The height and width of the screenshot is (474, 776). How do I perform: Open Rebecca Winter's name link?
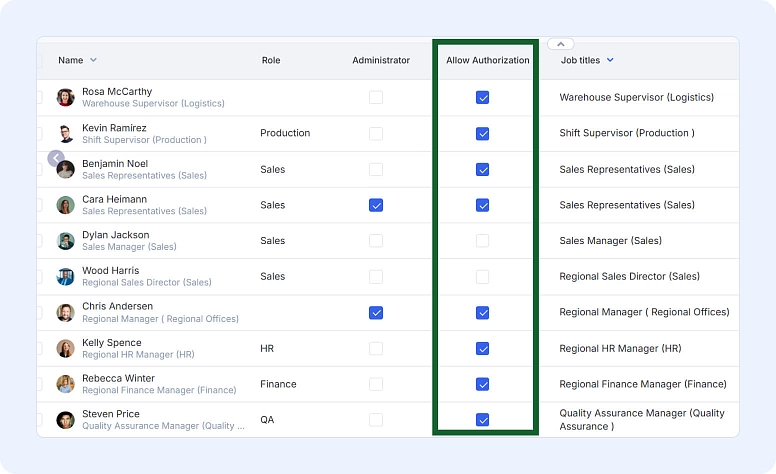(118, 378)
